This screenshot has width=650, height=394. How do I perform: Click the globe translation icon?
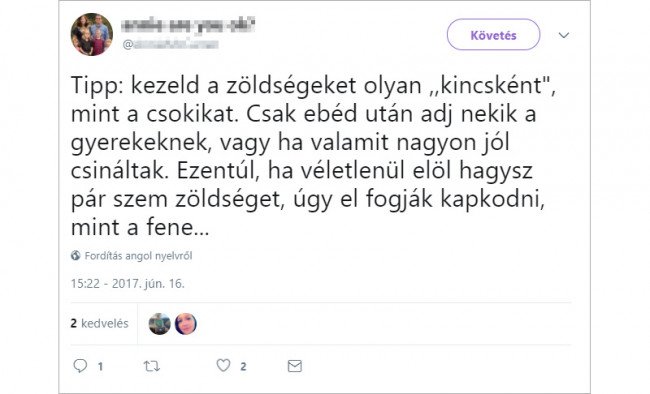75,255
